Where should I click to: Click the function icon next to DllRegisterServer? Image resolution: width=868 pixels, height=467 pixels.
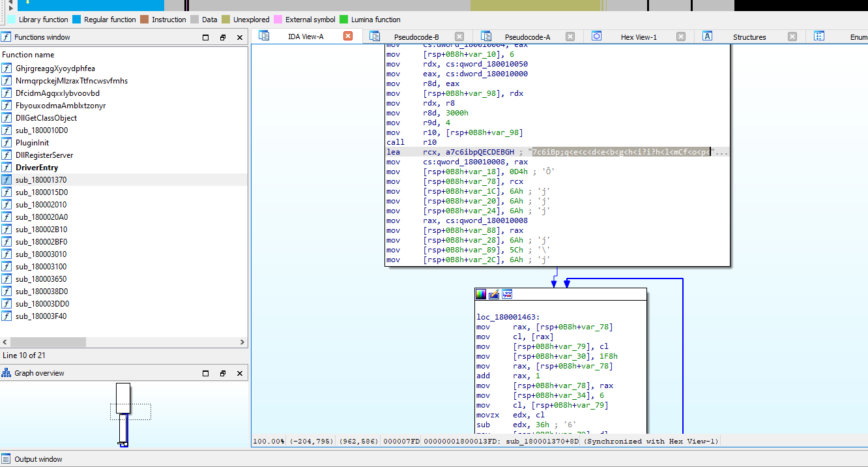7,155
